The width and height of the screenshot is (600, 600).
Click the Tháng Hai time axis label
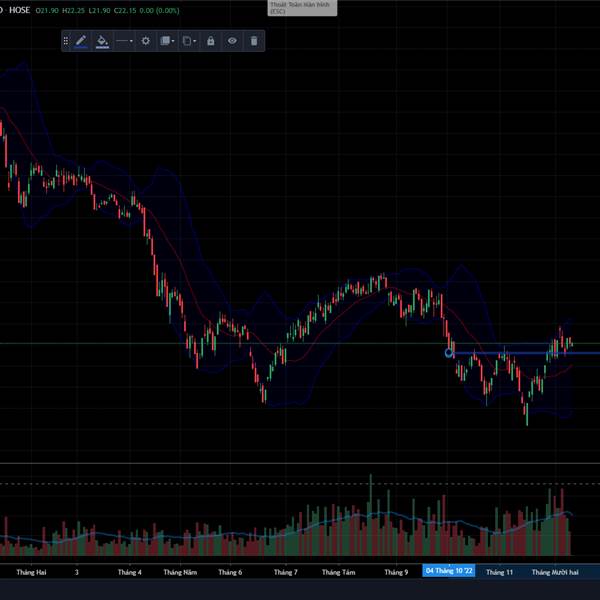(x=31, y=572)
